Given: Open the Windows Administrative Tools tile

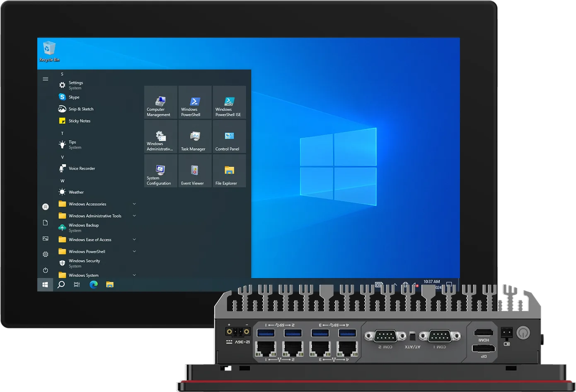Looking at the screenshot, I should [161, 137].
